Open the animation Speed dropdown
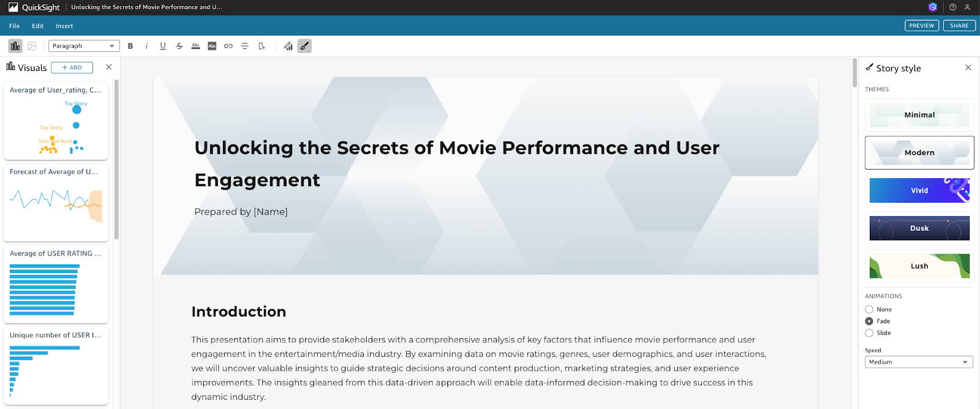 [x=919, y=362]
